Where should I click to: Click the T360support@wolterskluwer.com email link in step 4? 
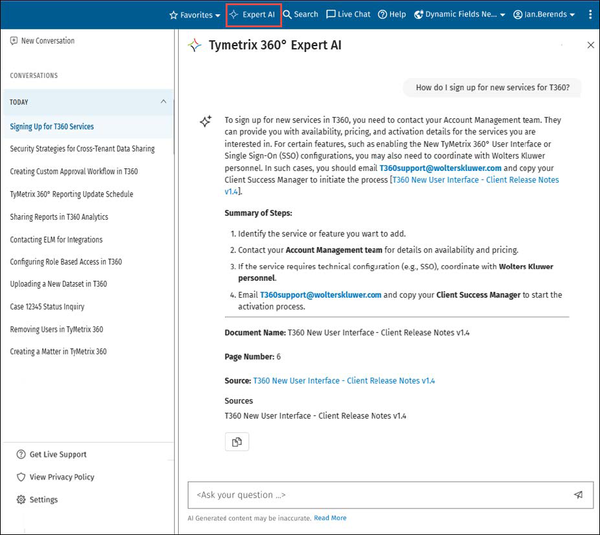point(320,295)
